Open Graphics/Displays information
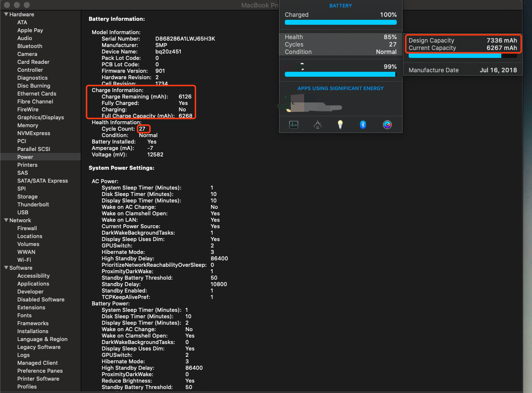The image size is (532, 393). [x=41, y=117]
